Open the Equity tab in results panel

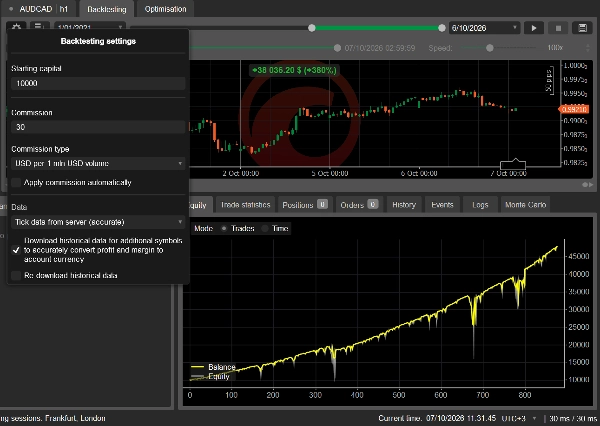click(x=199, y=205)
